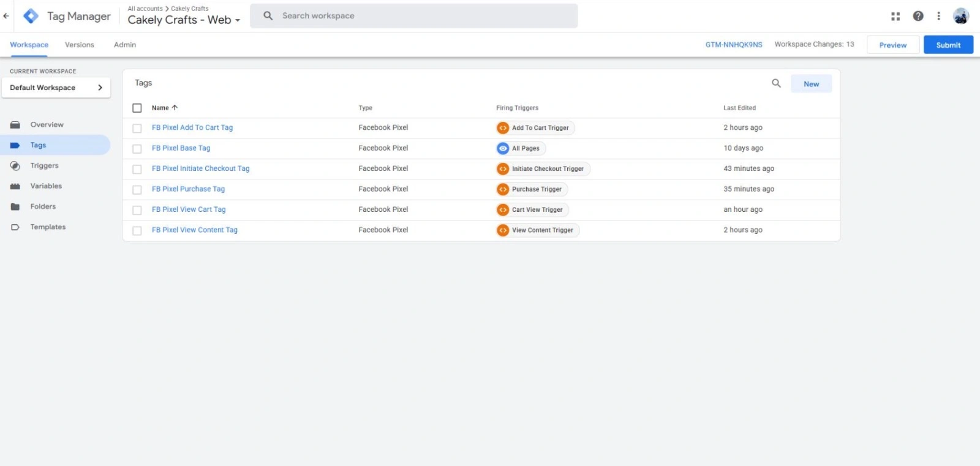Switch to the Admin tab
Viewport: 980px width, 466px height.
coord(125,45)
